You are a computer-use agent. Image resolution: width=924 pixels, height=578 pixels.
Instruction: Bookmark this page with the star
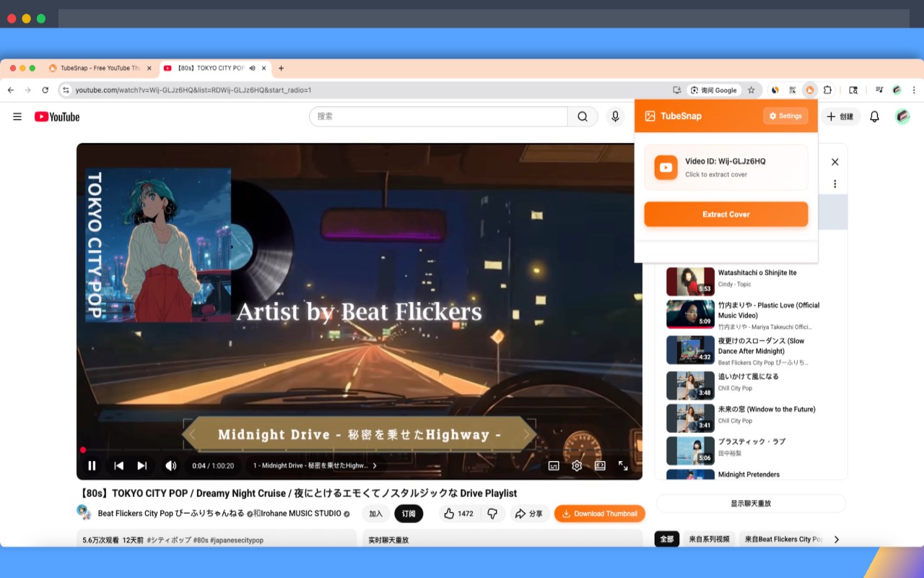click(751, 90)
